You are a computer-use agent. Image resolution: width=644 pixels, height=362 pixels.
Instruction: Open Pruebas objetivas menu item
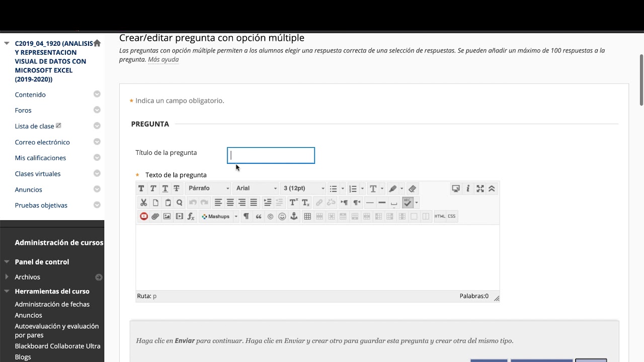point(41,205)
